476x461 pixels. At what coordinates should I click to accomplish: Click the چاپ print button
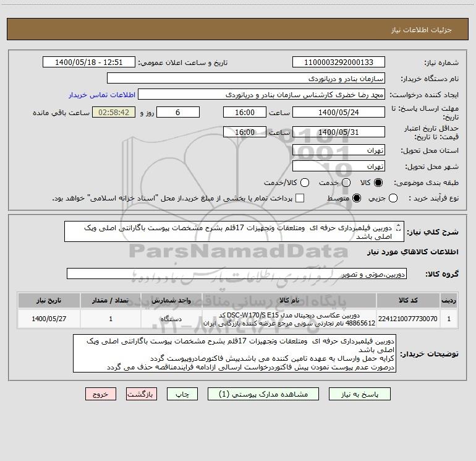click(182, 394)
